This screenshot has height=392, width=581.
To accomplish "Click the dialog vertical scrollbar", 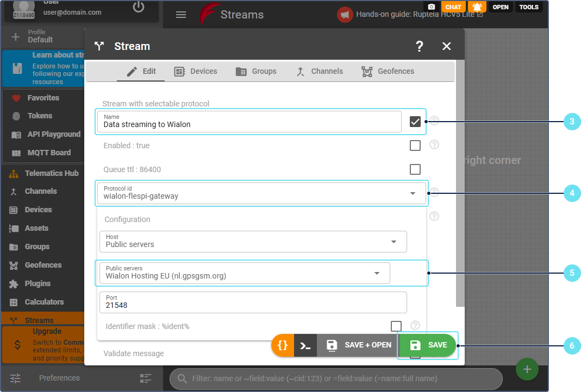I will [460, 183].
